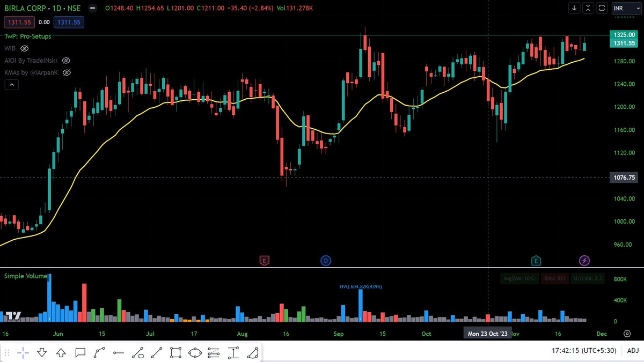This screenshot has height=362, width=644.
Task: Click the O1248.40 open value
Action: (x=120, y=8)
